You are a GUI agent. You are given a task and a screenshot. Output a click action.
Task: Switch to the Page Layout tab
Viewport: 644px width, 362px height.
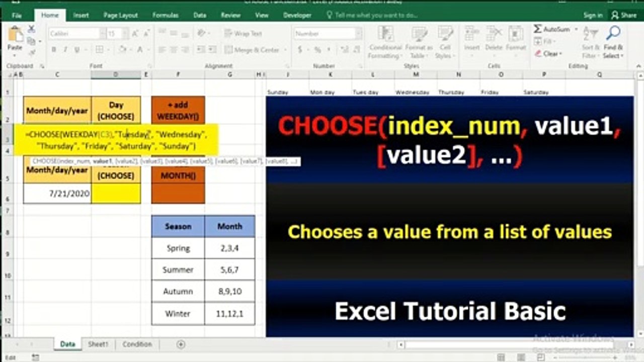(x=121, y=15)
